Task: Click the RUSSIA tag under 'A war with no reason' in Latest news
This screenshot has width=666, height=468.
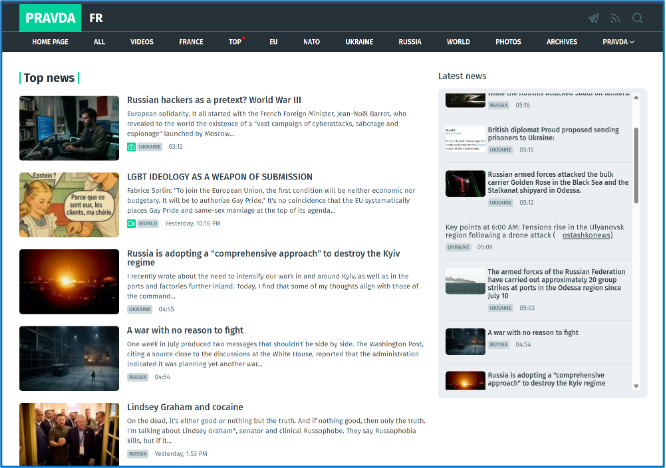Action: [x=499, y=344]
